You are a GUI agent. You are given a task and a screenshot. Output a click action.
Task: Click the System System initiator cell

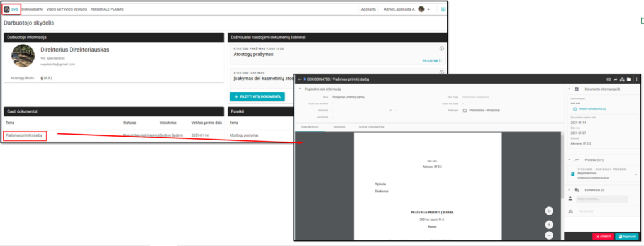(x=171, y=135)
